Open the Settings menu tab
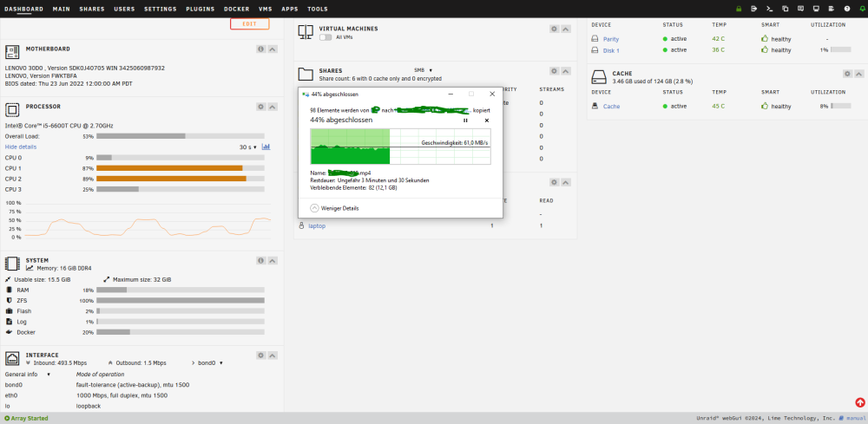Screen dimensions: 868x424 tap(161, 9)
